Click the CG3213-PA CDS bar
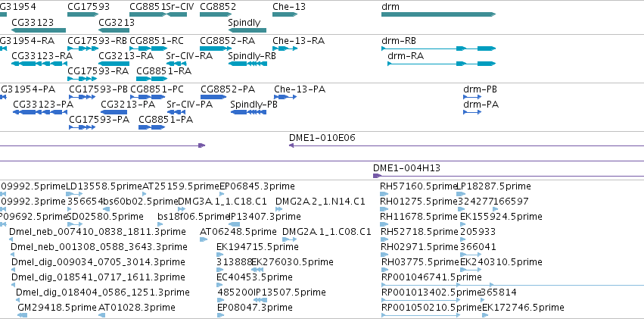Image resolution: width=644 pixels, height=319 pixels. pyautogui.click(x=114, y=112)
